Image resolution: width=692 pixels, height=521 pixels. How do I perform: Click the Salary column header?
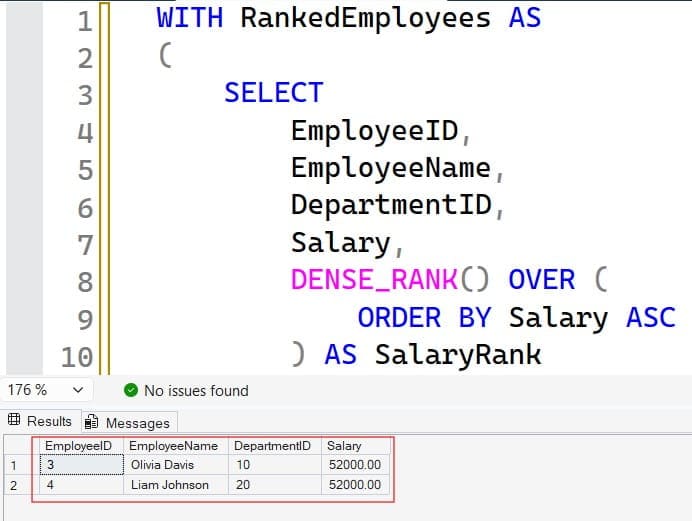(x=356, y=446)
